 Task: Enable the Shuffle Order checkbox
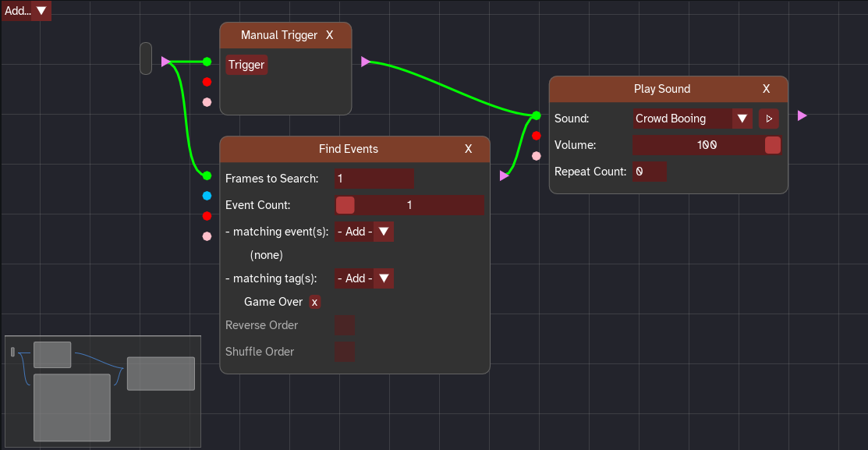pos(345,352)
